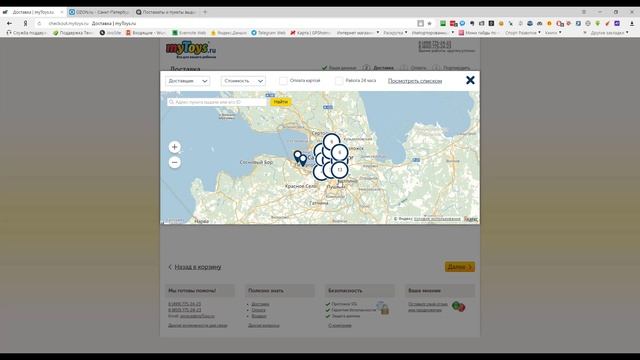Expand the Стоимость dropdown
Viewport: 640px width, 360px height.
pos(243,81)
